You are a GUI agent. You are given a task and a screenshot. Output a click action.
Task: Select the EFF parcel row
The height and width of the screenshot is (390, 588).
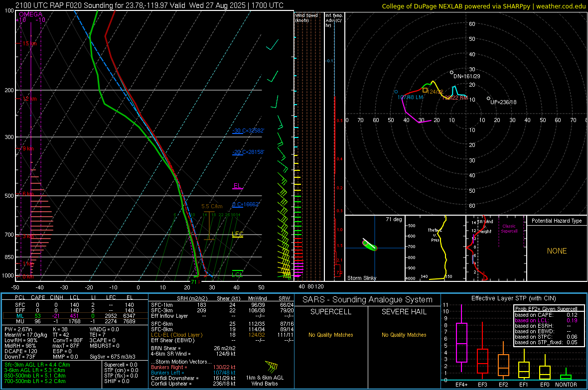[75, 310]
